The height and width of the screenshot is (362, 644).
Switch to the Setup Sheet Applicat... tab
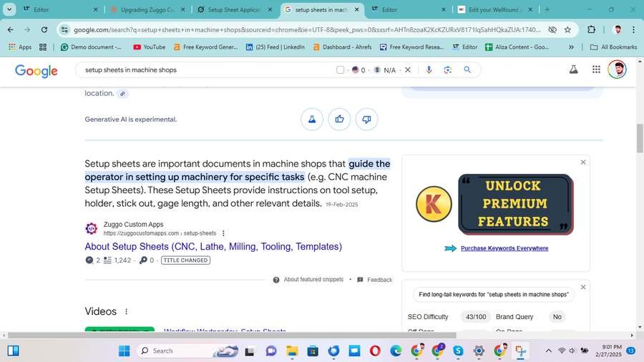pos(235,9)
